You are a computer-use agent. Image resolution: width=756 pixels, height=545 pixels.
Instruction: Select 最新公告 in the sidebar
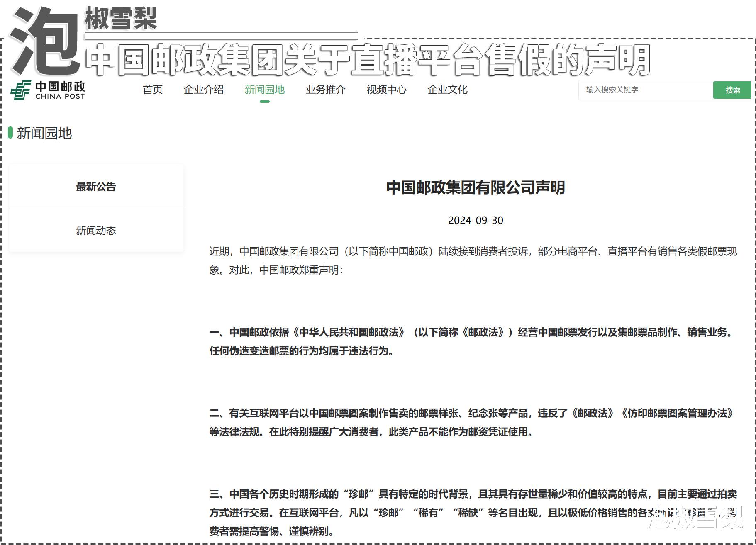(x=96, y=187)
